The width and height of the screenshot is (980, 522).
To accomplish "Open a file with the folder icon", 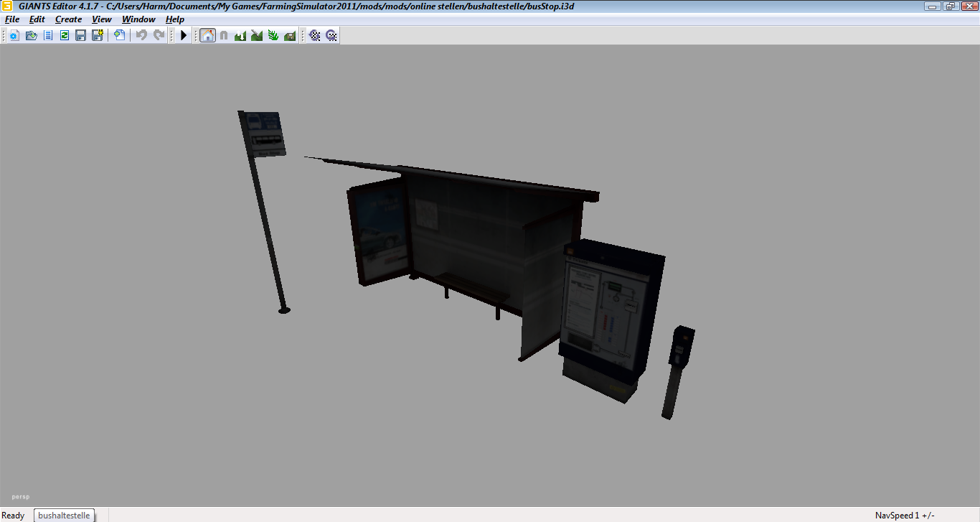I will pos(31,35).
